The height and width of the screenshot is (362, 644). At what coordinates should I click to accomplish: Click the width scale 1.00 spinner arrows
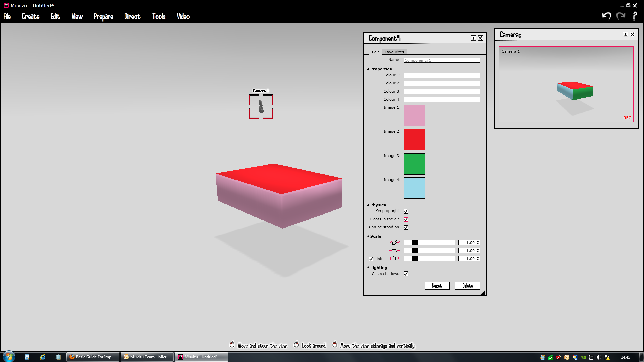(x=478, y=250)
